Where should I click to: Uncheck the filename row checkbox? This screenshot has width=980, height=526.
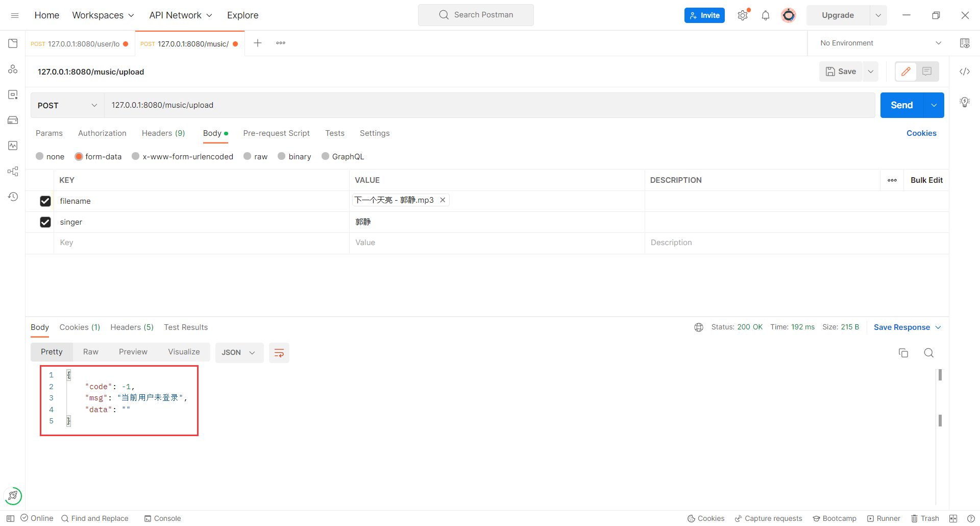pyautogui.click(x=45, y=201)
